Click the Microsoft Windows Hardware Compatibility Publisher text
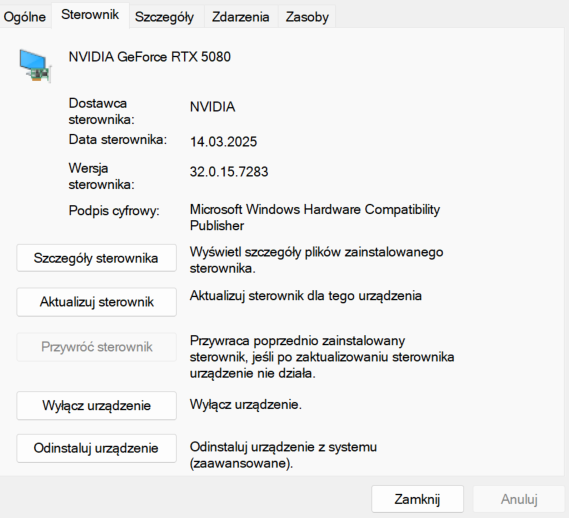This screenshot has height=518, width=569. tap(315, 217)
